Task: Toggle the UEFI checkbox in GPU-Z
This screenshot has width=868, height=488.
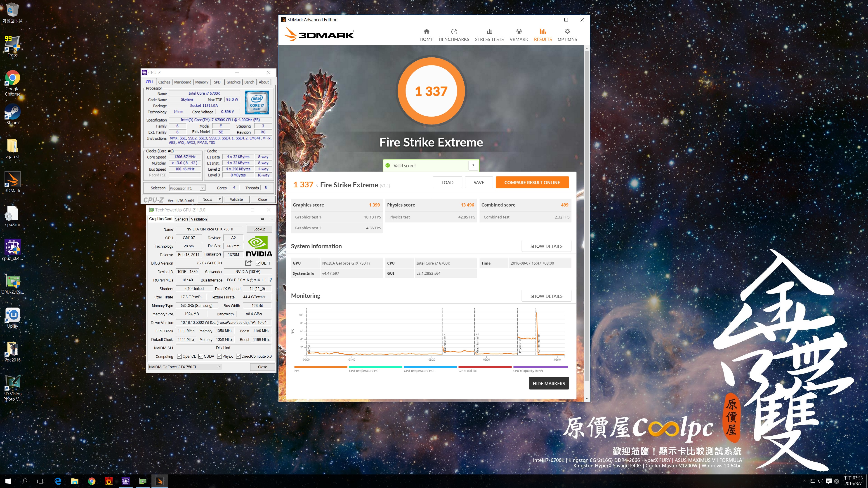Action: tap(258, 263)
